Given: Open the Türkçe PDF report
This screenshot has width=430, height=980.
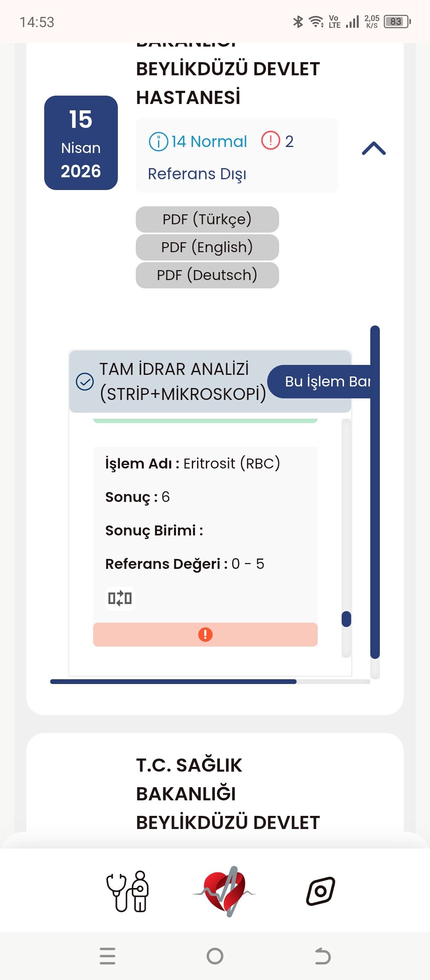Looking at the screenshot, I should pos(207,220).
